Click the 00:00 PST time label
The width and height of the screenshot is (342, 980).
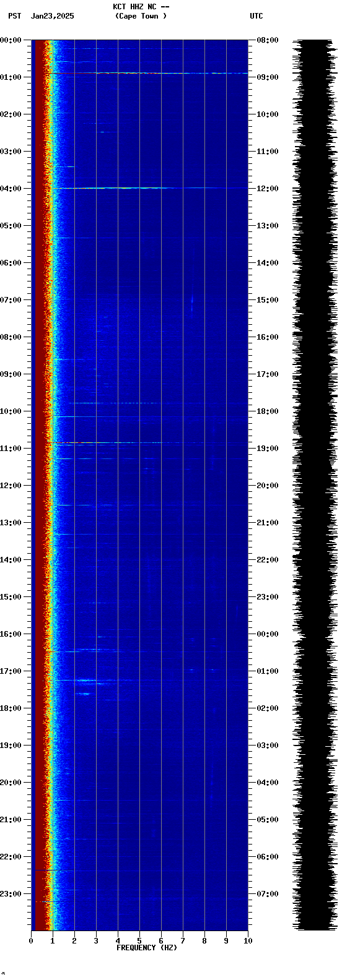coord(11,40)
